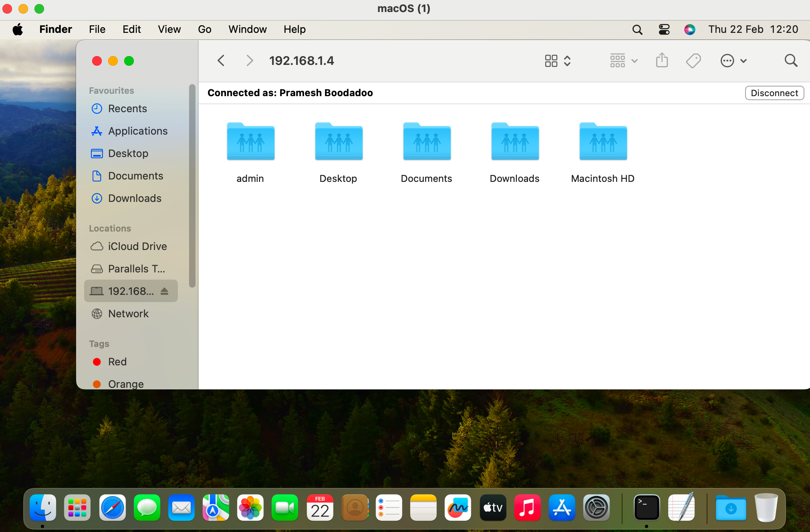Open the Apple menu

point(18,29)
